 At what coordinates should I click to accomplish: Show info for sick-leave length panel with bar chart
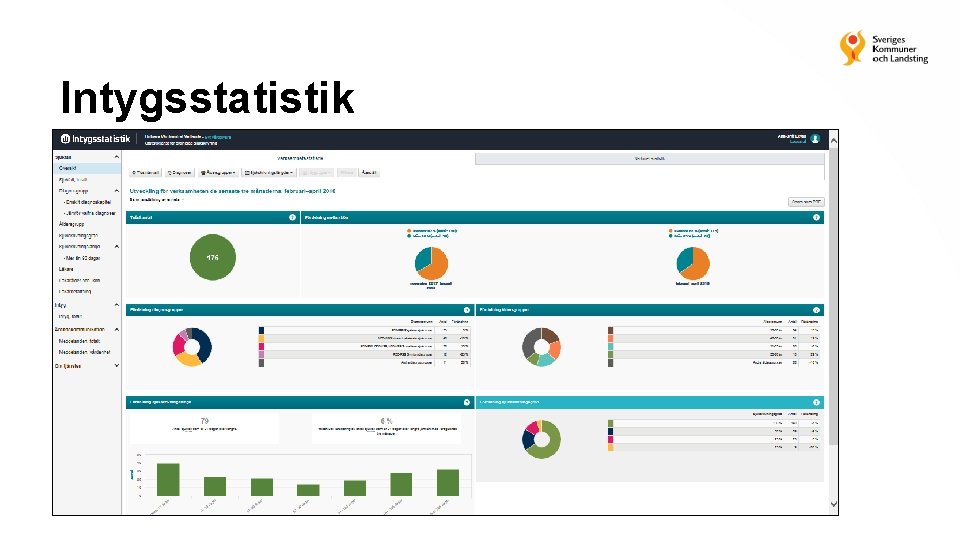point(467,402)
